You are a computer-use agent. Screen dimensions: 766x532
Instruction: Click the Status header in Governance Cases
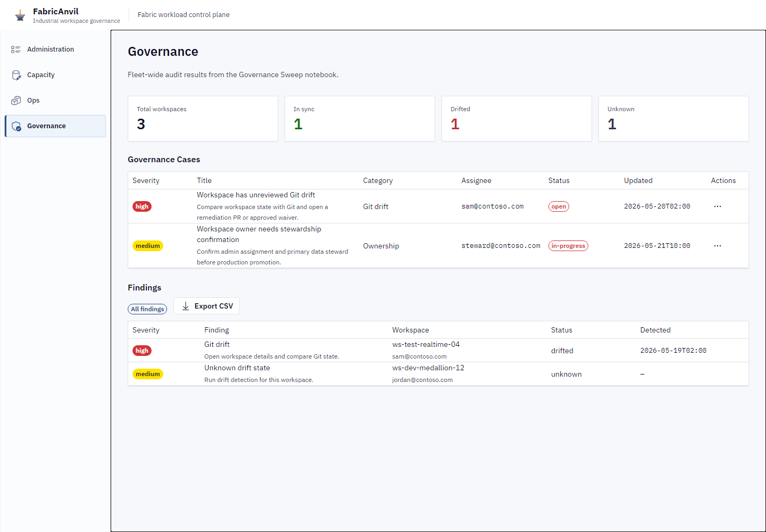559,181
